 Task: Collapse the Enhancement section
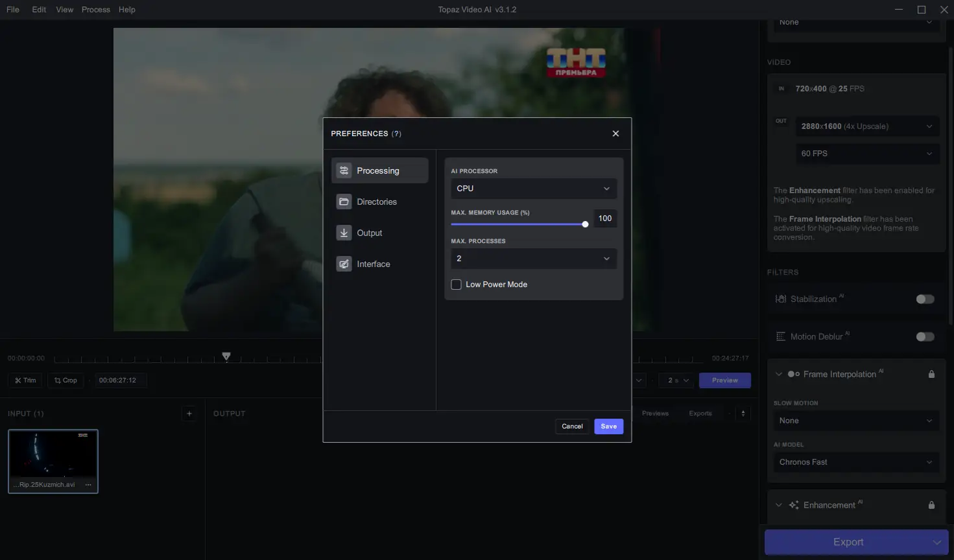(x=779, y=506)
